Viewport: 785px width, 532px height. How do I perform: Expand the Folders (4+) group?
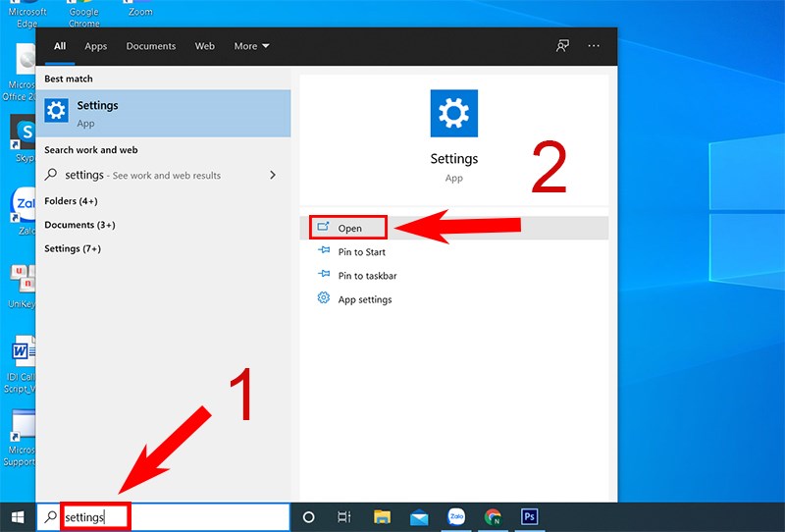coord(71,201)
